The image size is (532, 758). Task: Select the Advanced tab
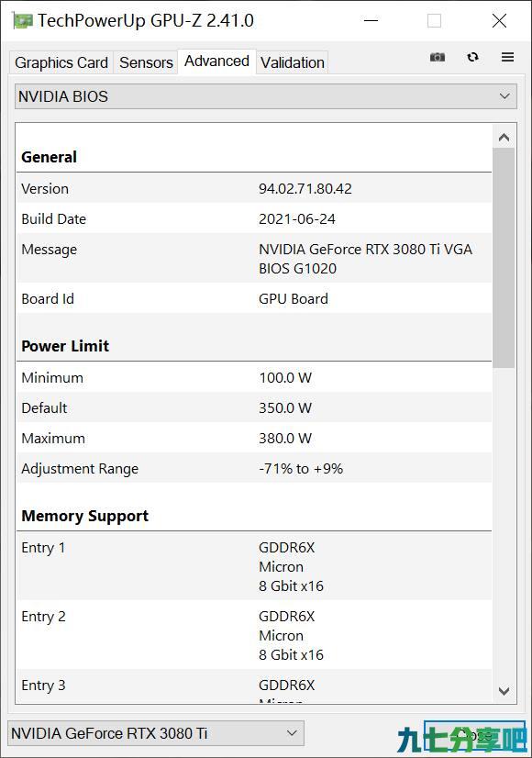pos(216,61)
